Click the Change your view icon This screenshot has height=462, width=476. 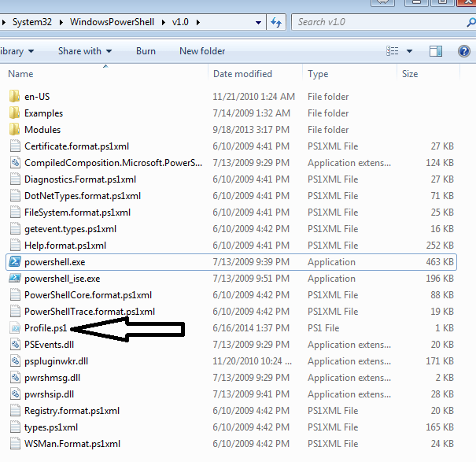tap(393, 51)
